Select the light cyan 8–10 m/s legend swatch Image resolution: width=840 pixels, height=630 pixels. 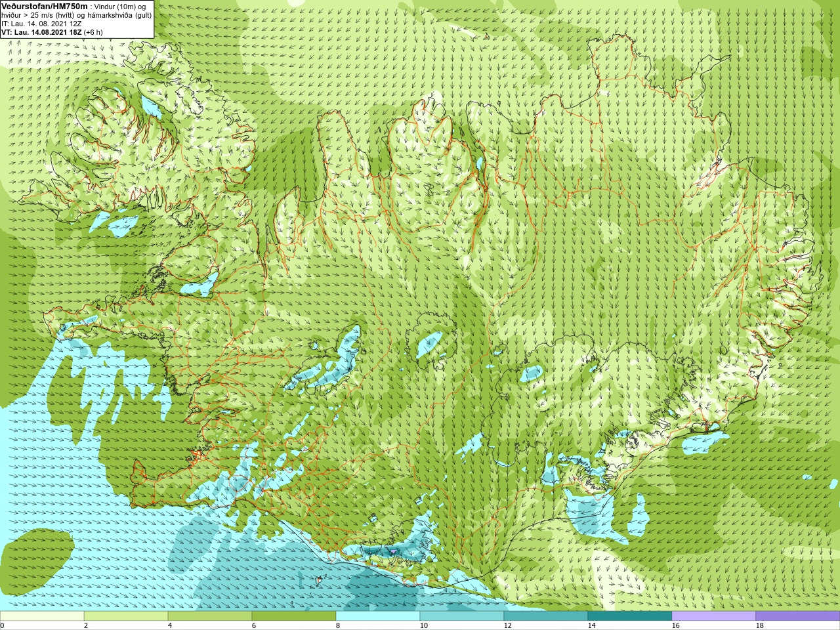click(378, 616)
